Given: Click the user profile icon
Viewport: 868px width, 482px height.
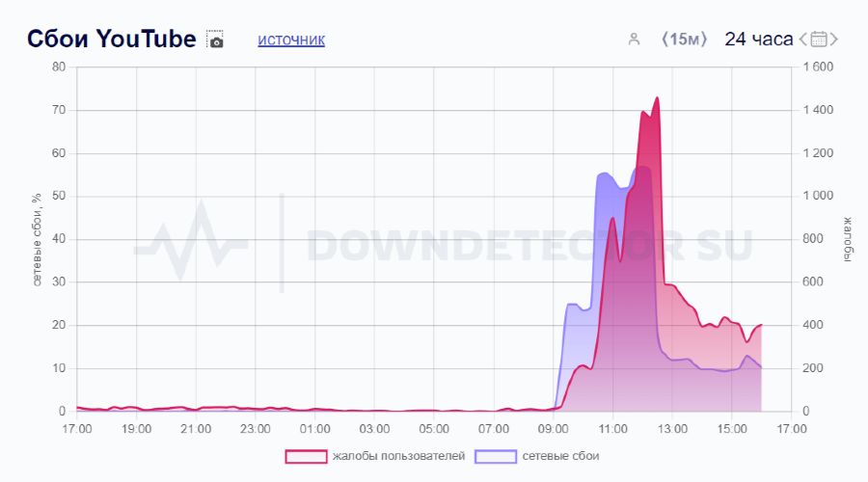Looking at the screenshot, I should coord(634,40).
